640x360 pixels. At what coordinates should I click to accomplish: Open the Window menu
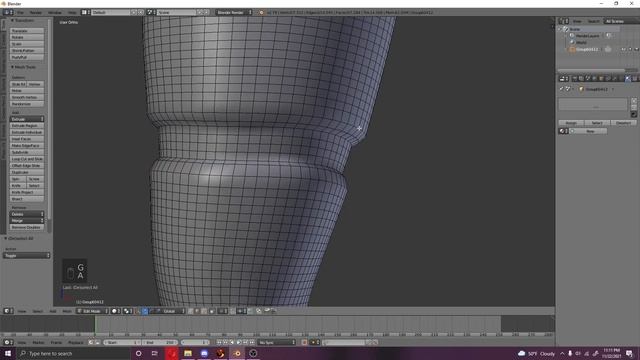55,13
